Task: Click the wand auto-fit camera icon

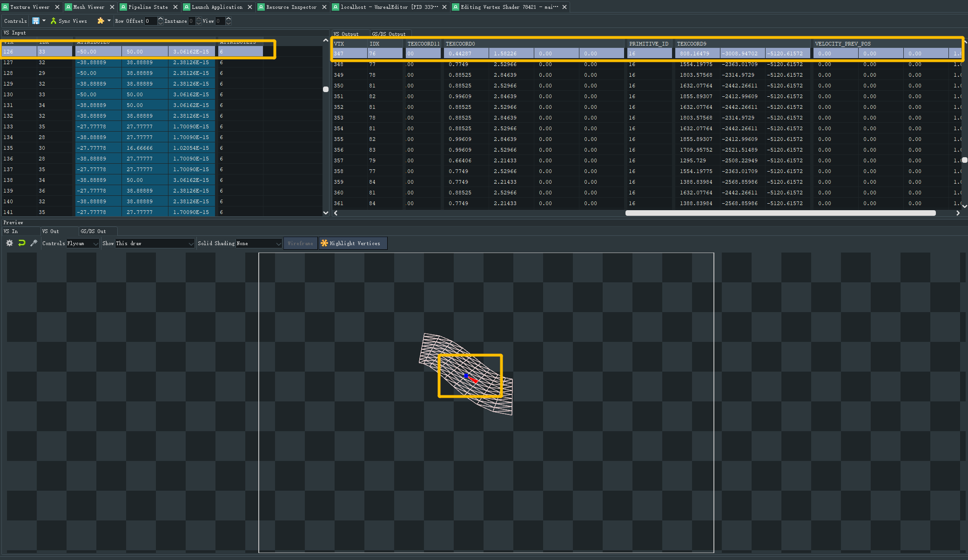Action: point(34,243)
